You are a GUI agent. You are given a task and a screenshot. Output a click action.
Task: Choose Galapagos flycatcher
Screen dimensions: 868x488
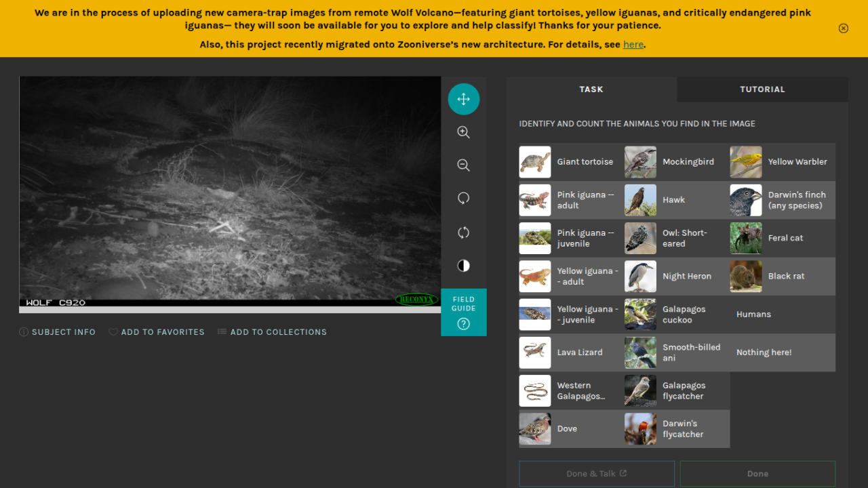point(677,391)
